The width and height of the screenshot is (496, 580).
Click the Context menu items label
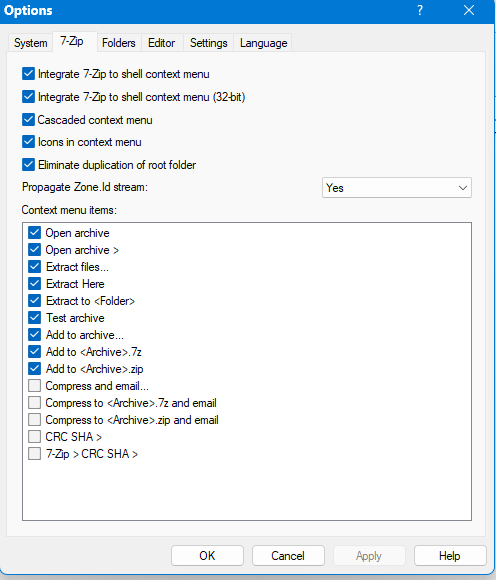pyautogui.click(x=69, y=210)
